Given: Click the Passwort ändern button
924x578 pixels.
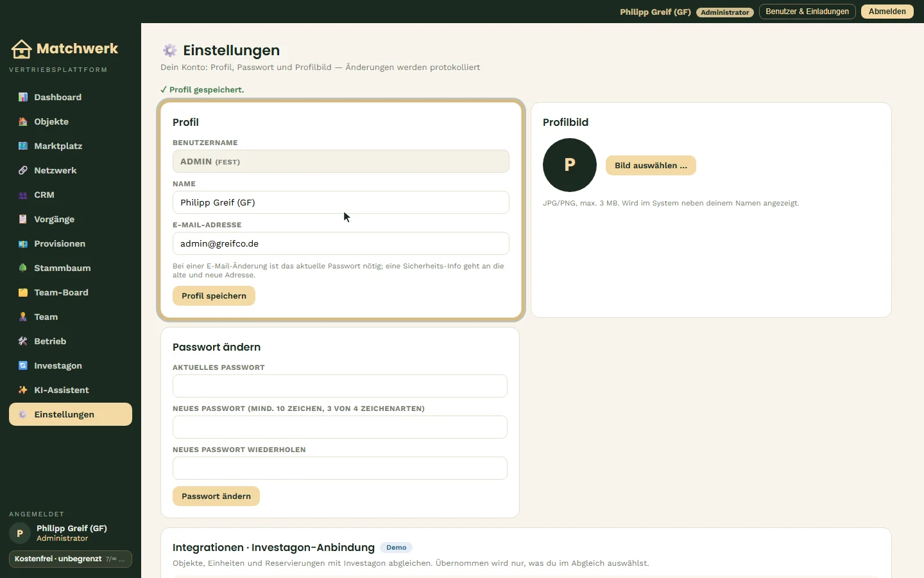Looking at the screenshot, I should pyautogui.click(x=216, y=496).
